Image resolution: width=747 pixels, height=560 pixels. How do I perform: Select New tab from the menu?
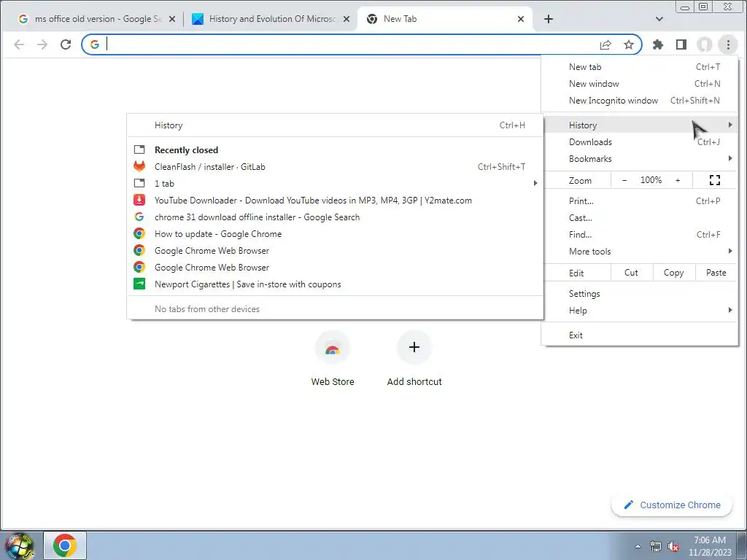(x=639, y=67)
